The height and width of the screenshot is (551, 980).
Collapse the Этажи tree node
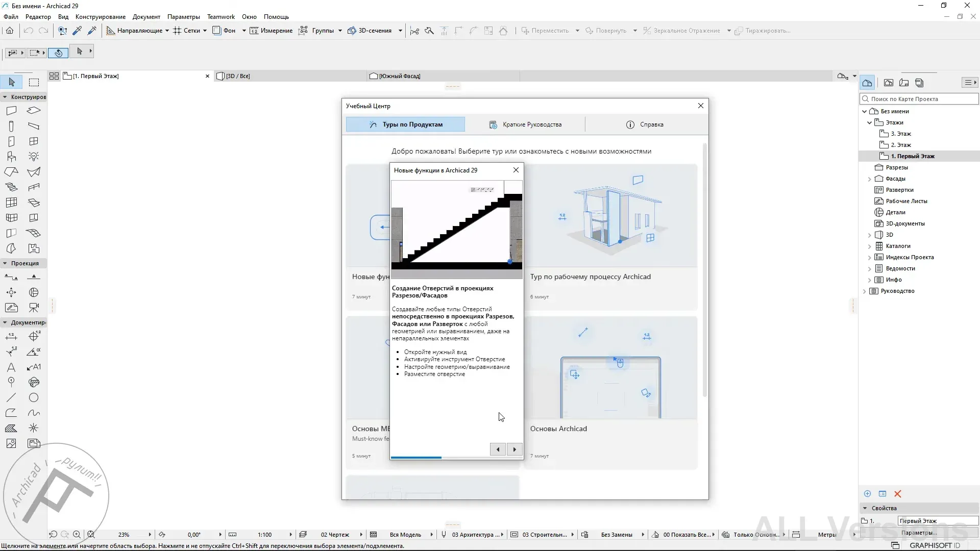point(869,122)
